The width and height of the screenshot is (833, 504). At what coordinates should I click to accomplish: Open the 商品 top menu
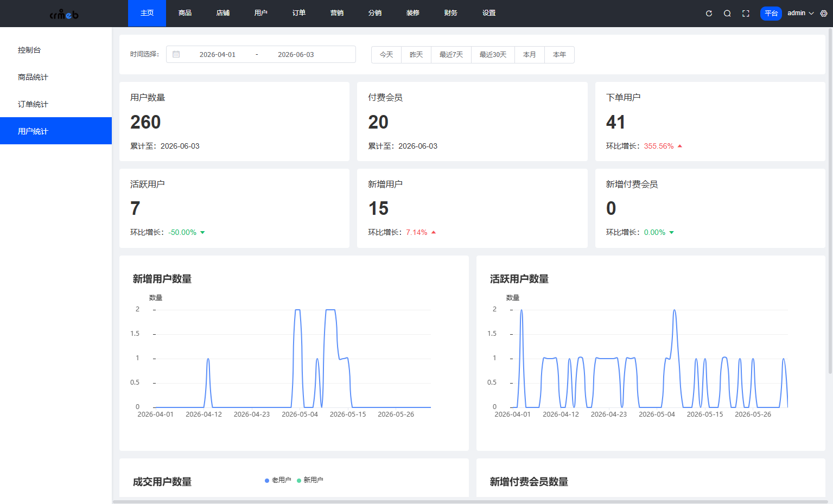185,13
